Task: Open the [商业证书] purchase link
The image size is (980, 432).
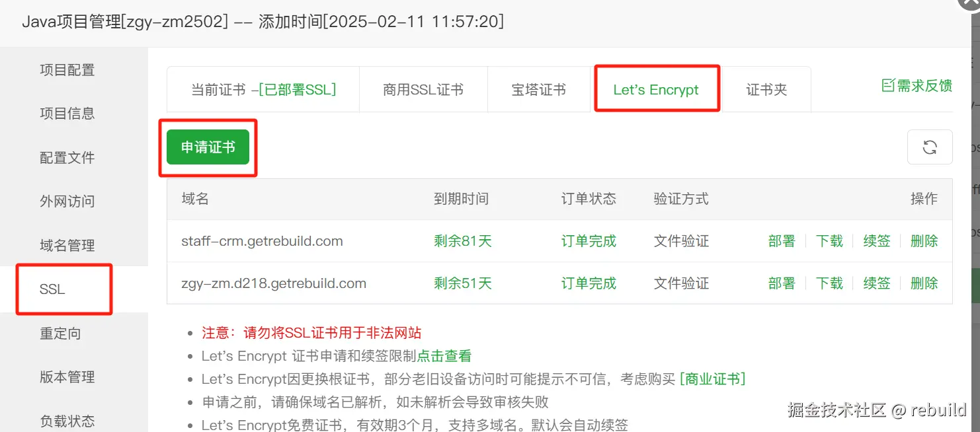Action: point(713,379)
